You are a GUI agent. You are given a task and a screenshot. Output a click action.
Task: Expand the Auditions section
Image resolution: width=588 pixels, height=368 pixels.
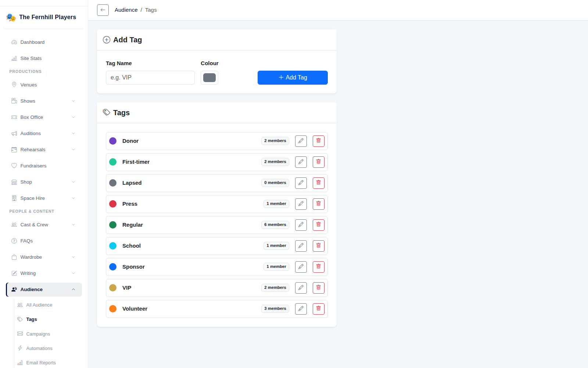coord(44,134)
